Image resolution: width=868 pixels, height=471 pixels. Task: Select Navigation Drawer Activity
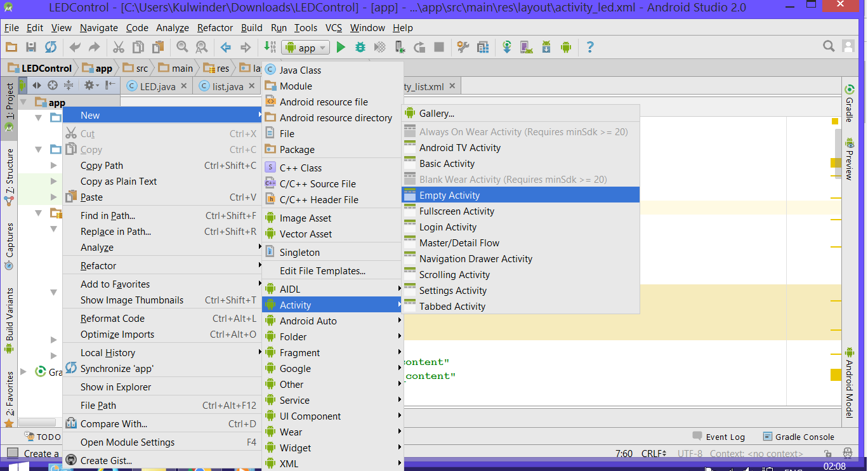pyautogui.click(x=521, y=259)
